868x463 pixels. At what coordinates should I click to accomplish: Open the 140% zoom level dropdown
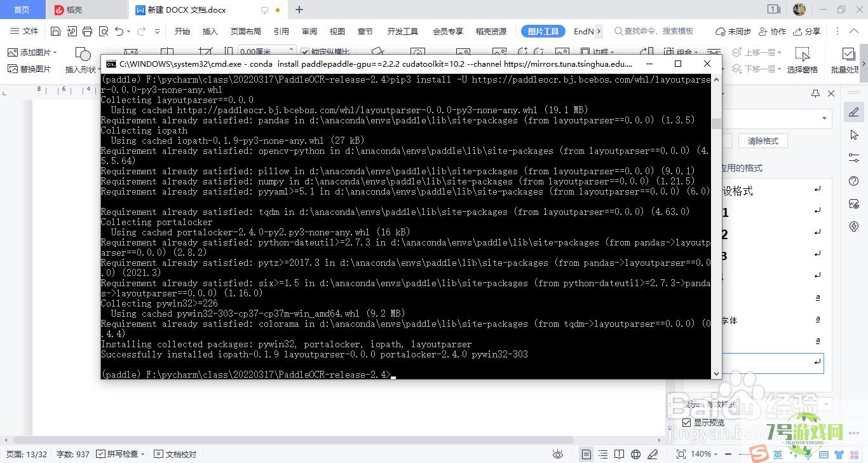[703, 454]
